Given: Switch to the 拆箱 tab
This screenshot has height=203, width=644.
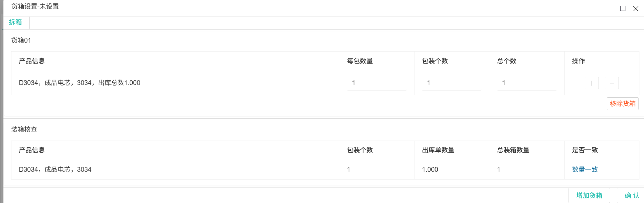Looking at the screenshot, I should [x=15, y=22].
